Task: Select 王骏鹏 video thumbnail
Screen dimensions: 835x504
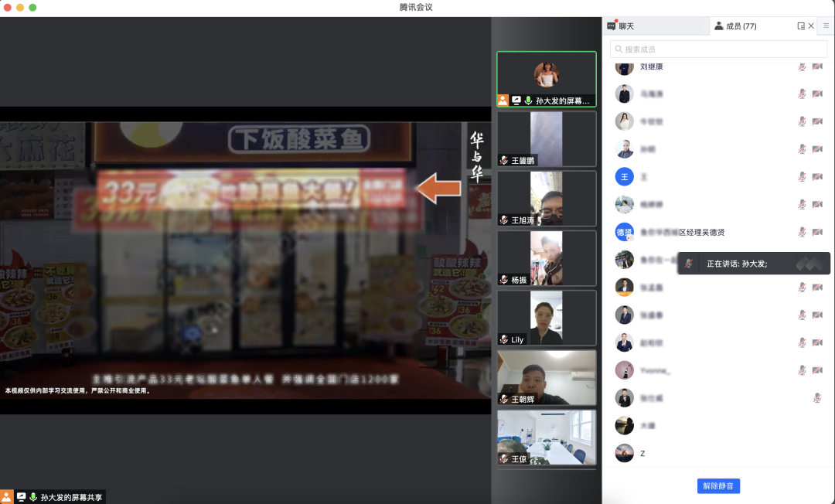Action: (547, 139)
